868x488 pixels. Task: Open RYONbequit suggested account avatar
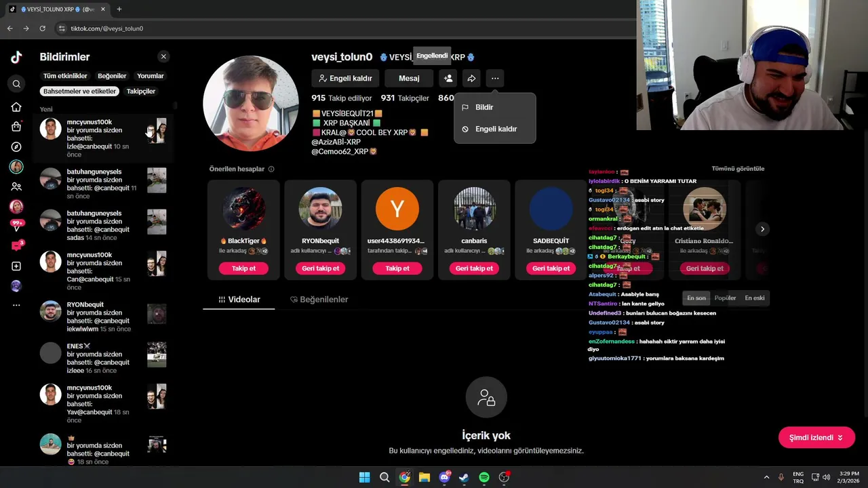click(320, 209)
